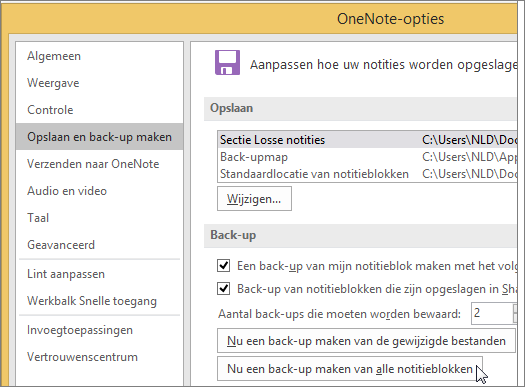525x387 pixels.
Task: Click Nu een back-up maken van gewijzigde bestanden
Action: 366,341
